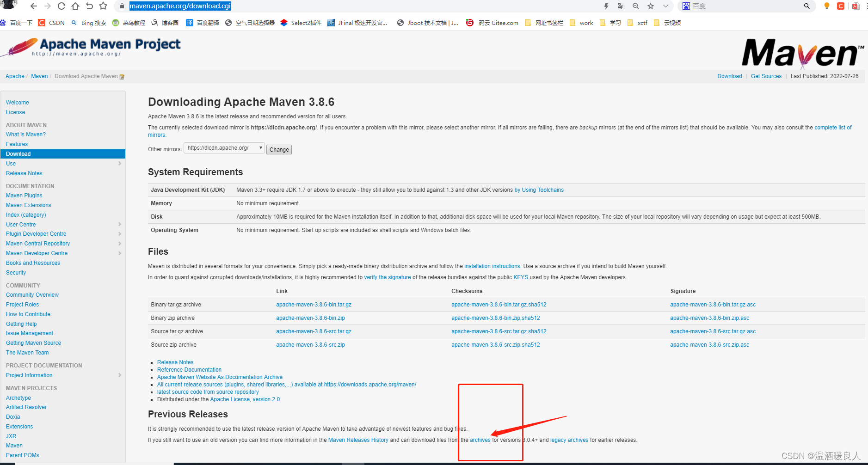Viewport: 868px width, 465px height.
Task: Click the favorites star icon on right toolbar
Action: (651, 6)
